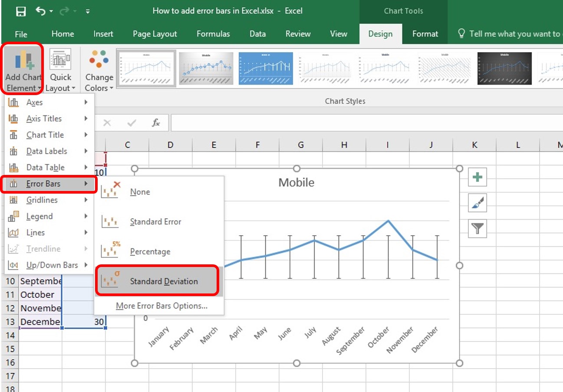563x392 pixels.
Task: Click the Chart Styles paintbrush button
Action: point(477,203)
